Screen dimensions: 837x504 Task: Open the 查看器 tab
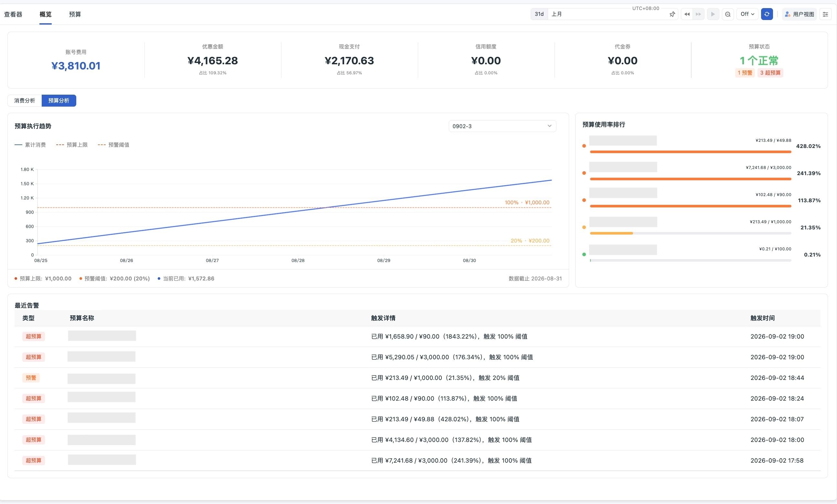pyautogui.click(x=13, y=14)
